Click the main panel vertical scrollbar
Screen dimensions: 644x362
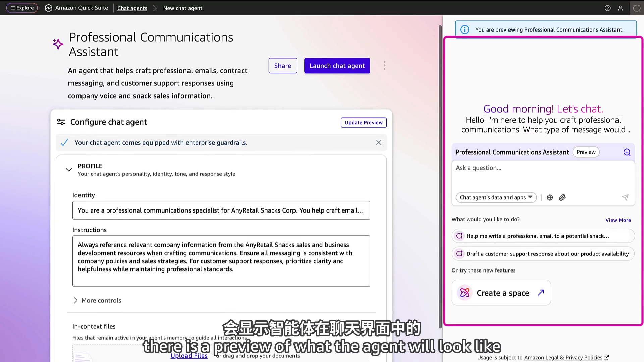pyautogui.click(x=440, y=177)
